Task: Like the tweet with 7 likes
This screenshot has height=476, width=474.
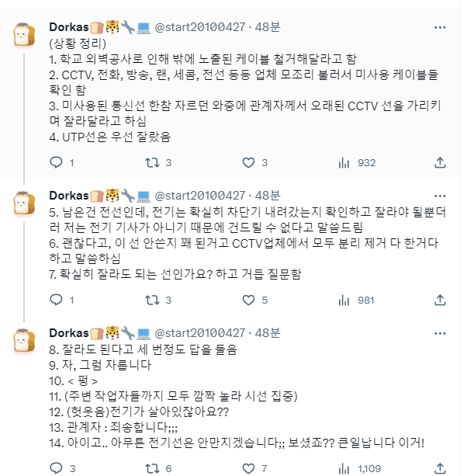Action: (x=248, y=468)
